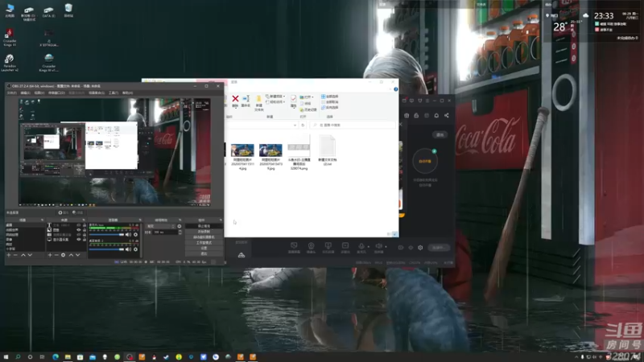Open settings gear for first audio mixer channel
Viewport: 644px width, 362px height.
pyautogui.click(x=135, y=235)
